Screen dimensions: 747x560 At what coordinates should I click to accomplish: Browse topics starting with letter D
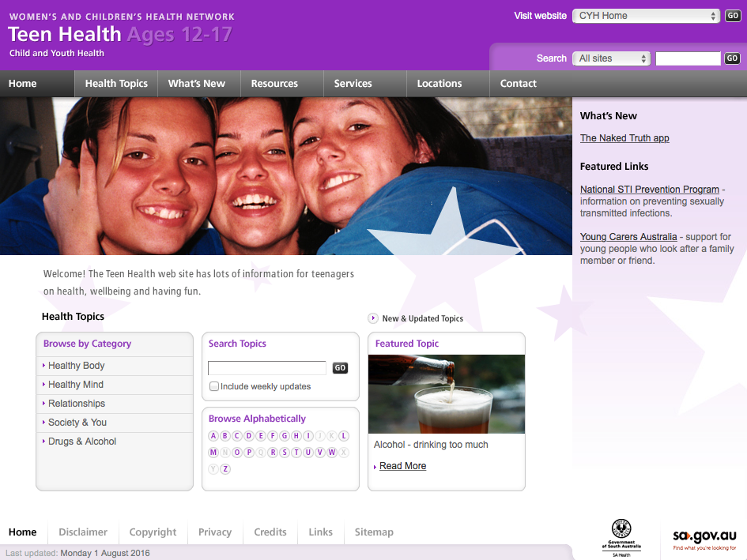(249, 436)
